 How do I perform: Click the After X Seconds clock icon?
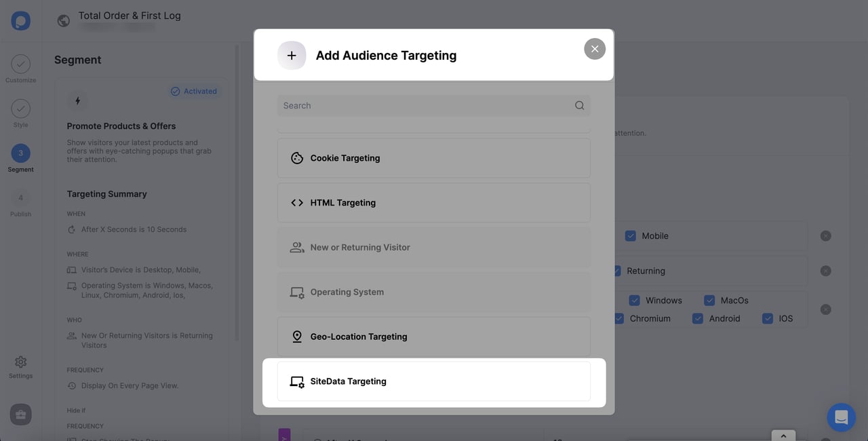tap(72, 229)
